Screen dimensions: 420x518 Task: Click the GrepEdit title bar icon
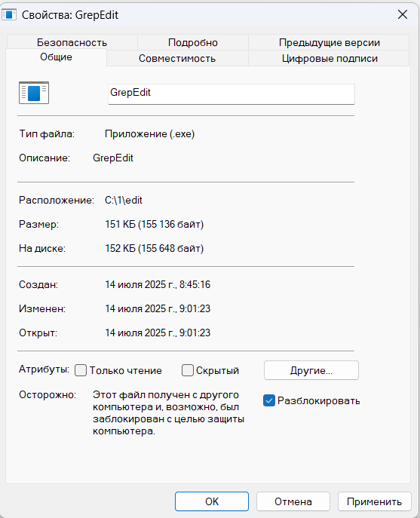pos(9,15)
